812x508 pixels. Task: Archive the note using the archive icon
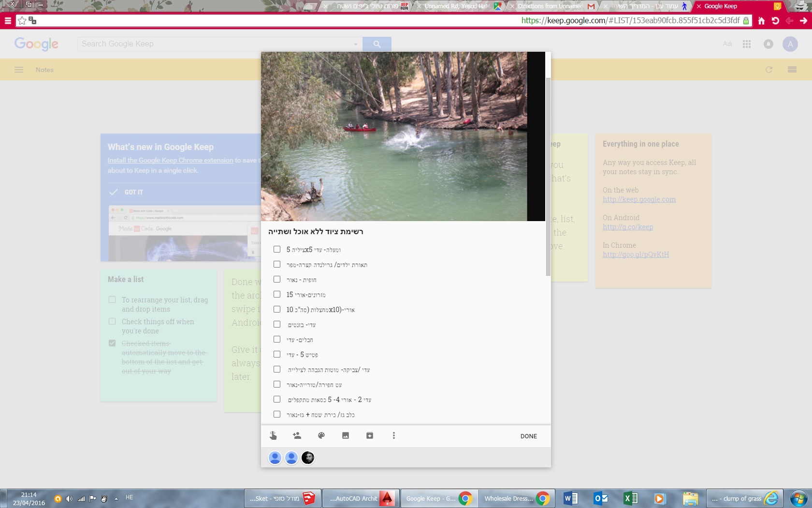[x=370, y=435]
